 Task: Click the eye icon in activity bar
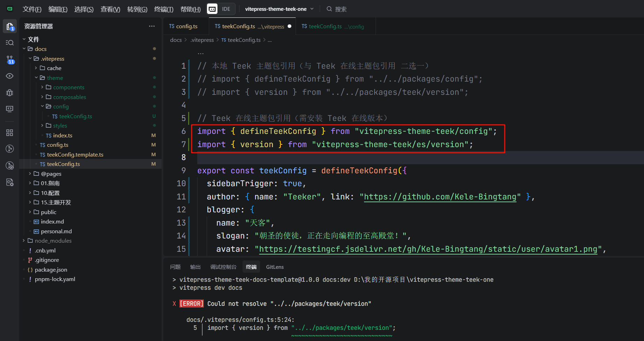(10, 76)
